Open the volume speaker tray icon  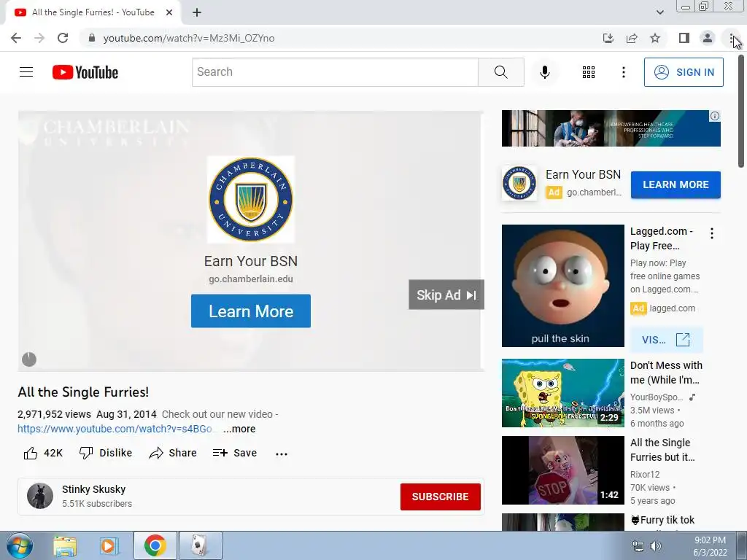[656, 546]
